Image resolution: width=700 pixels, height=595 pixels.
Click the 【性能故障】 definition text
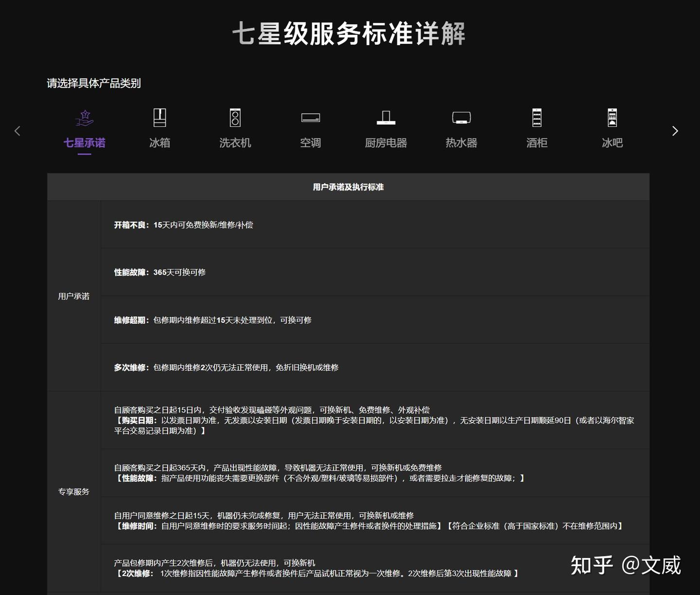tap(320, 478)
